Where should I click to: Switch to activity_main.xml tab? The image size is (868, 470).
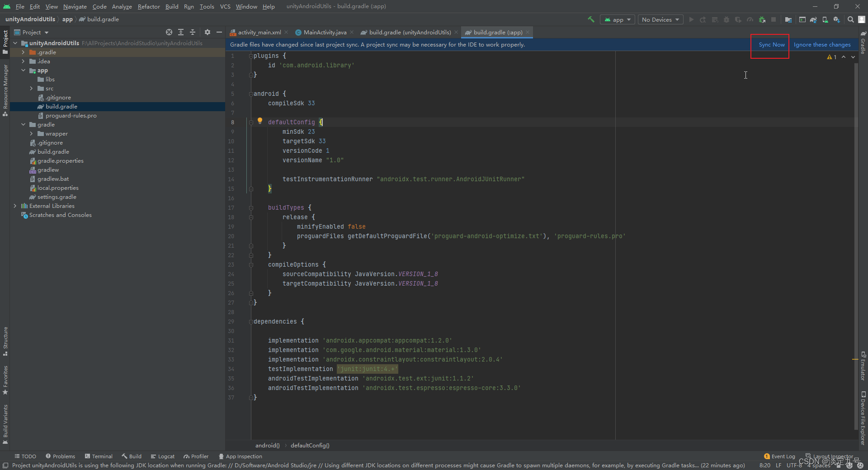tap(259, 32)
